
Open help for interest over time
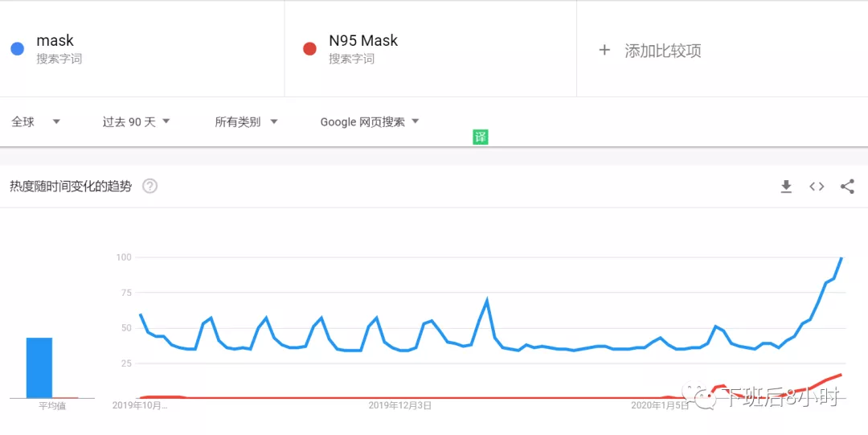pyautogui.click(x=150, y=187)
